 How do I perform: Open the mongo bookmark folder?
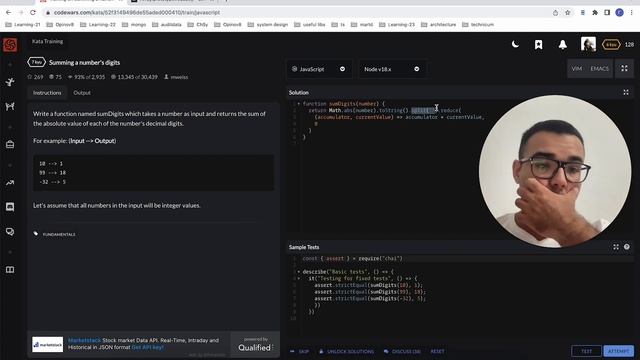(x=134, y=24)
